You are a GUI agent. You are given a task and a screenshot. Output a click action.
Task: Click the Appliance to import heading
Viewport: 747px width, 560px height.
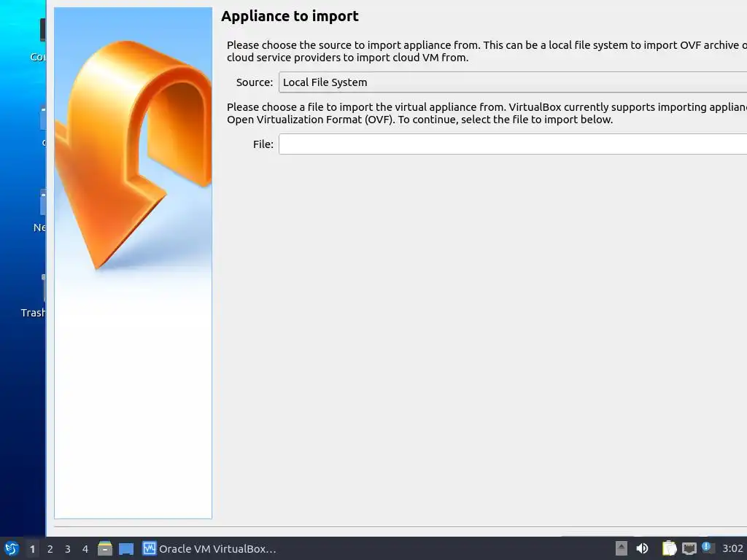coord(290,16)
